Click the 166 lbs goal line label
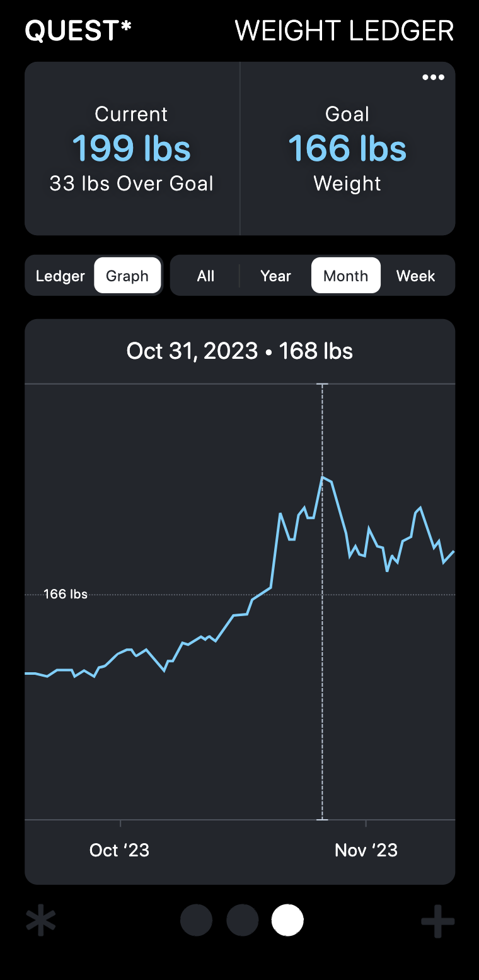The width and height of the screenshot is (479, 980). click(x=66, y=594)
